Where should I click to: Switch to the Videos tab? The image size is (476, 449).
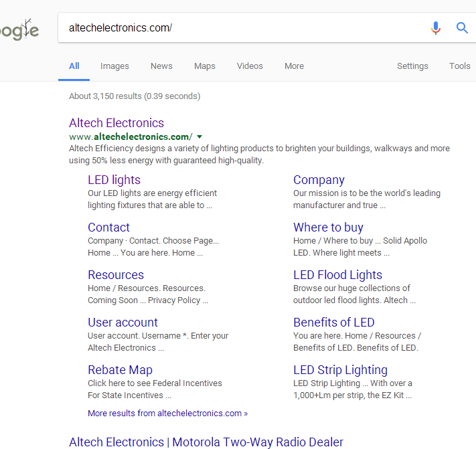250,66
